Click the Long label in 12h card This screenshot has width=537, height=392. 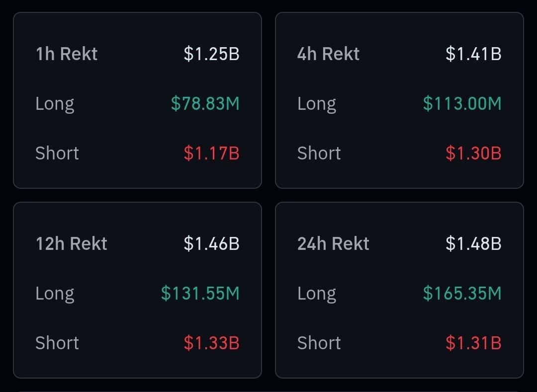tap(55, 294)
